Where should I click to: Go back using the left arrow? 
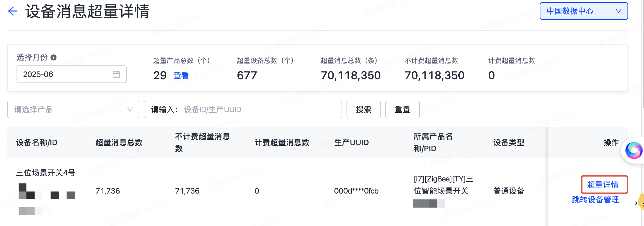13,11
